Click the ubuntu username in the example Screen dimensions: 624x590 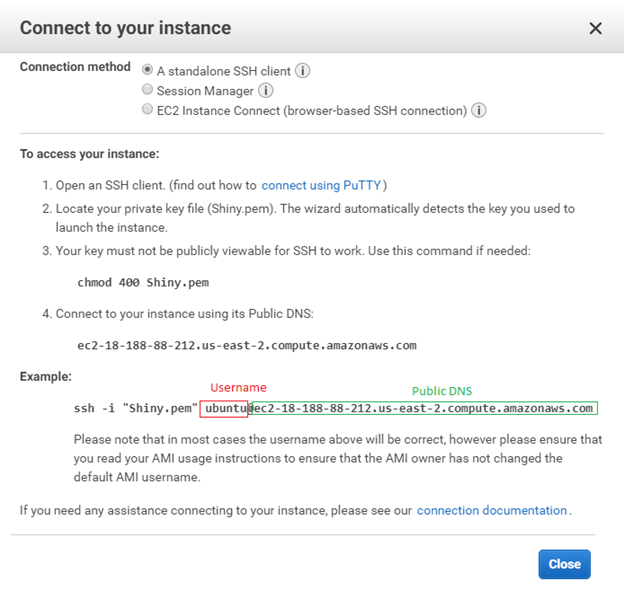[x=225, y=409]
